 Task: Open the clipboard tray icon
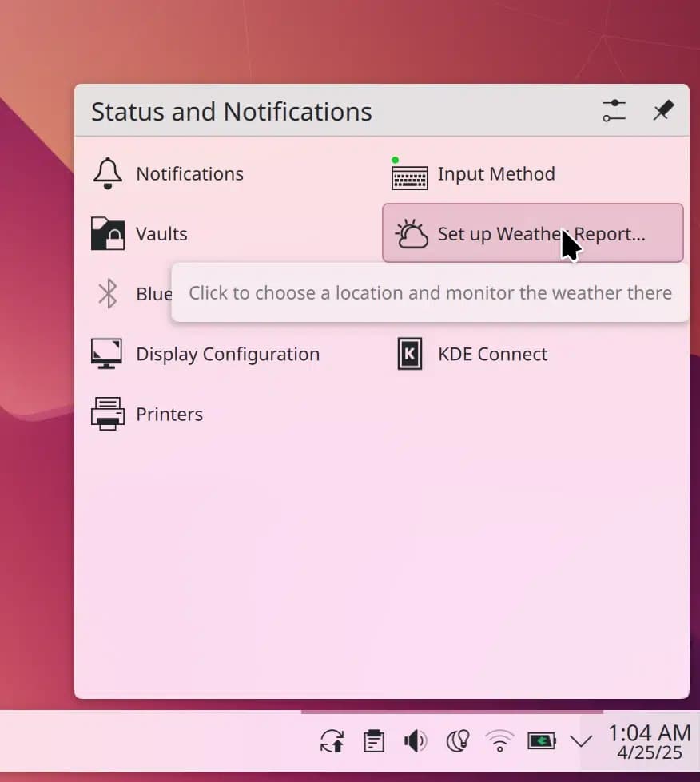click(x=374, y=740)
